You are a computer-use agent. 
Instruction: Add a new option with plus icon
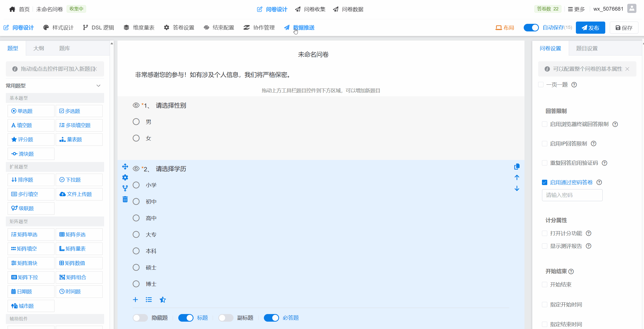click(135, 300)
